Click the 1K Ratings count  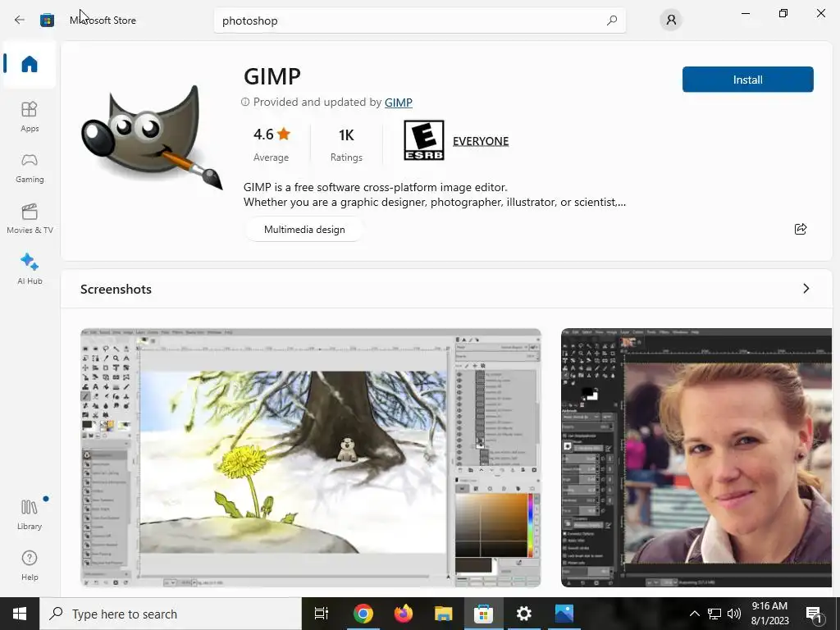(x=346, y=144)
